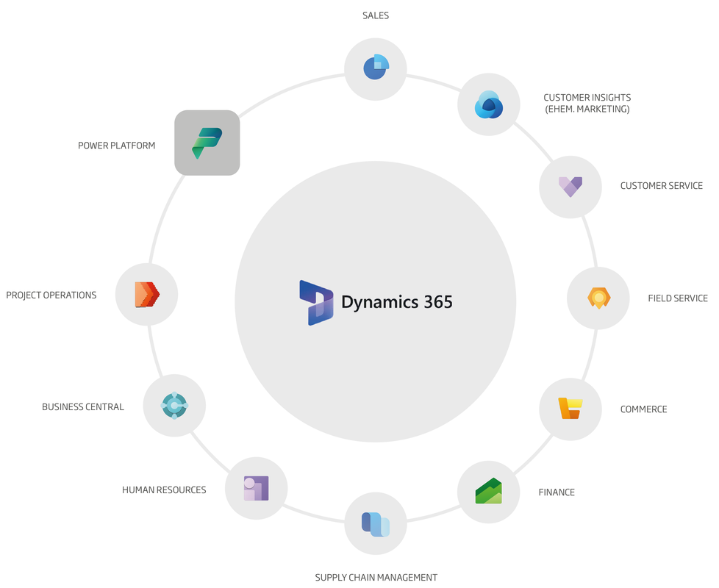Image resolution: width=719 pixels, height=588 pixels.
Task: Click the Field Service location icon
Action: click(599, 298)
